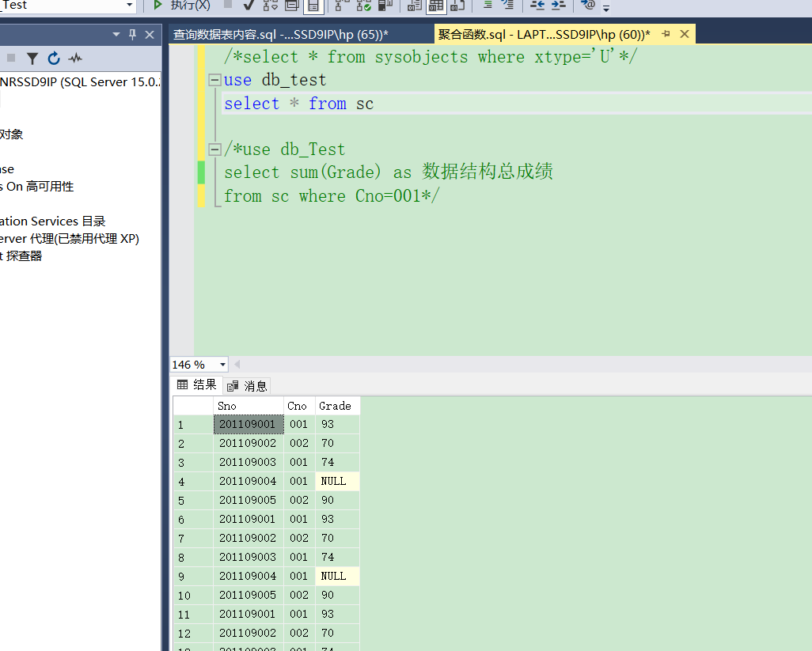Select the 代理(已禁用代理 XP) tree node
This screenshot has width=812, height=651.
click(x=70, y=239)
